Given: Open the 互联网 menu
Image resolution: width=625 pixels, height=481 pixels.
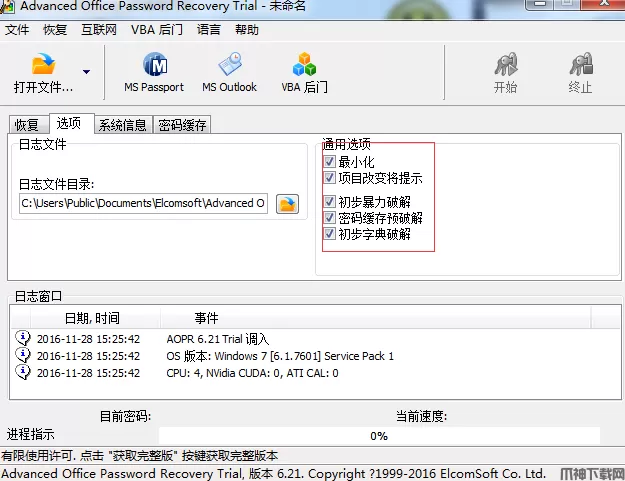Looking at the screenshot, I should (99, 30).
